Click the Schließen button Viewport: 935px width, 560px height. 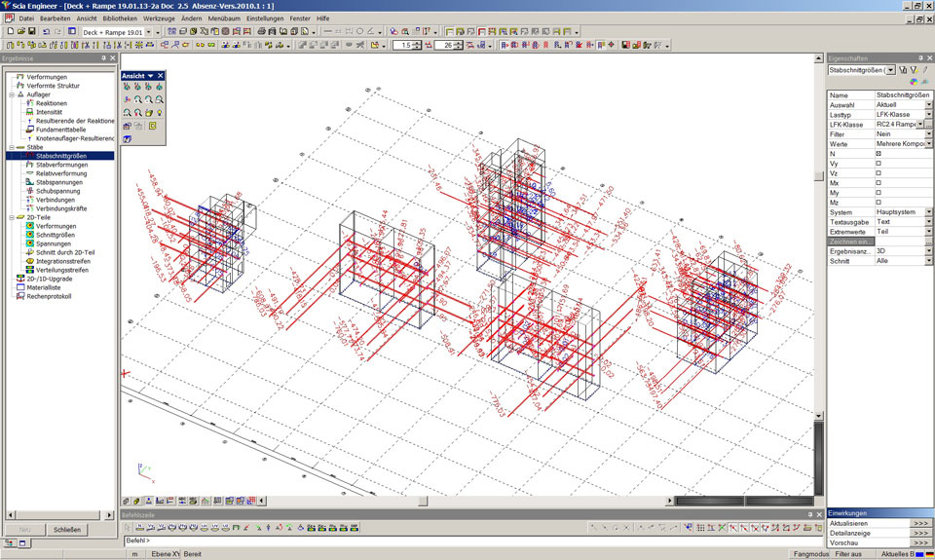[x=67, y=530]
